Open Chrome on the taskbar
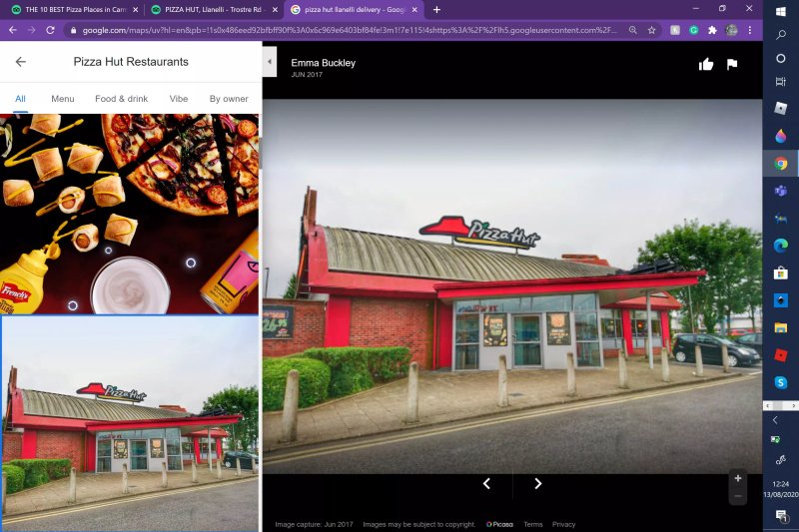Viewport: 799px width, 532px height. pyautogui.click(x=781, y=164)
